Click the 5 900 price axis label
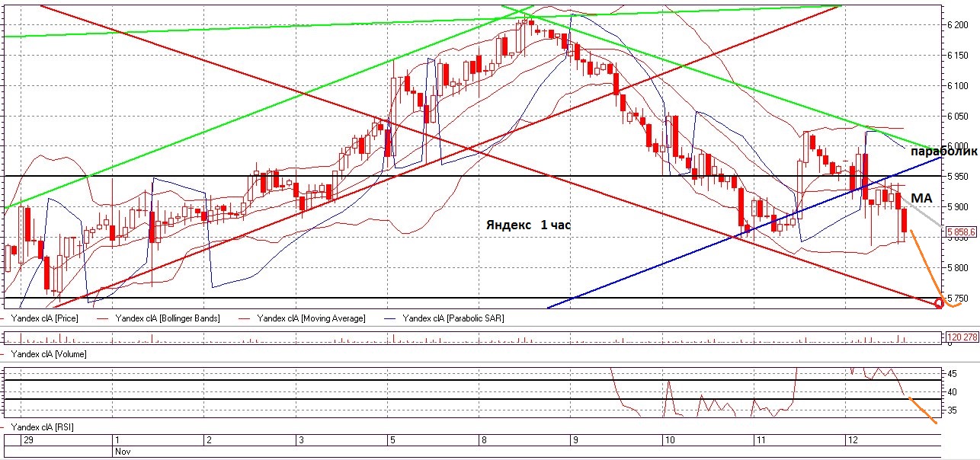Viewport: 980px width, 460px height. point(958,207)
